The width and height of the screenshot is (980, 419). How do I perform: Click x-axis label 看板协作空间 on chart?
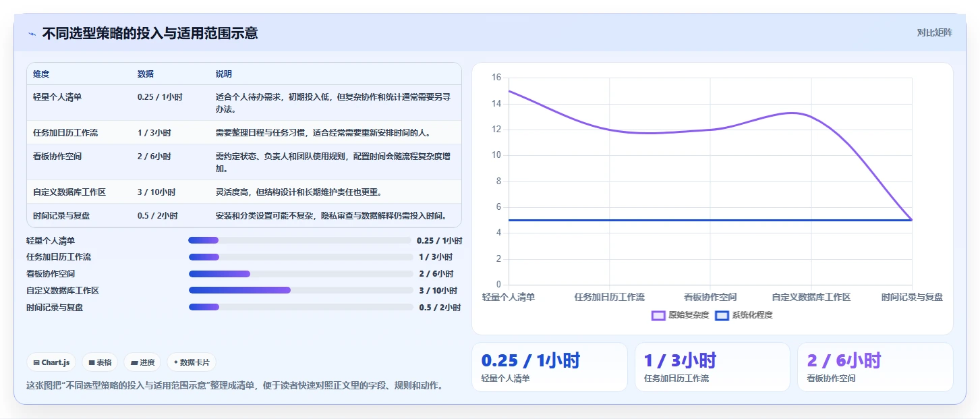pyautogui.click(x=710, y=297)
